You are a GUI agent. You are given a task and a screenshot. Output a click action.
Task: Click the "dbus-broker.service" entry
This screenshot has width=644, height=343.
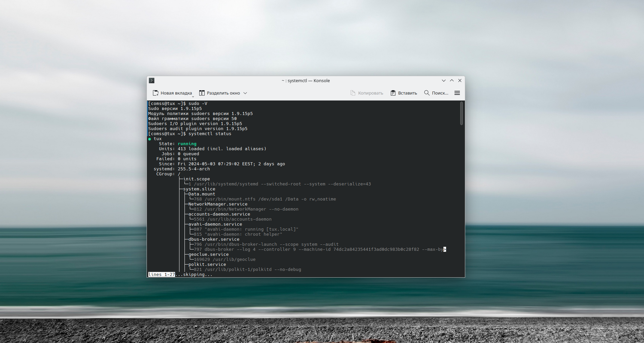(214, 240)
